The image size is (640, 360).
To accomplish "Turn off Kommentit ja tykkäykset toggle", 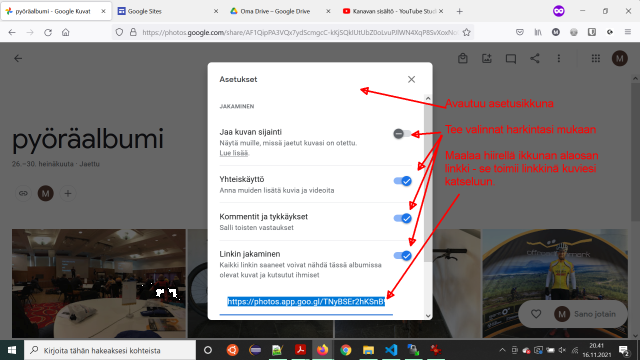I will click(x=402, y=218).
